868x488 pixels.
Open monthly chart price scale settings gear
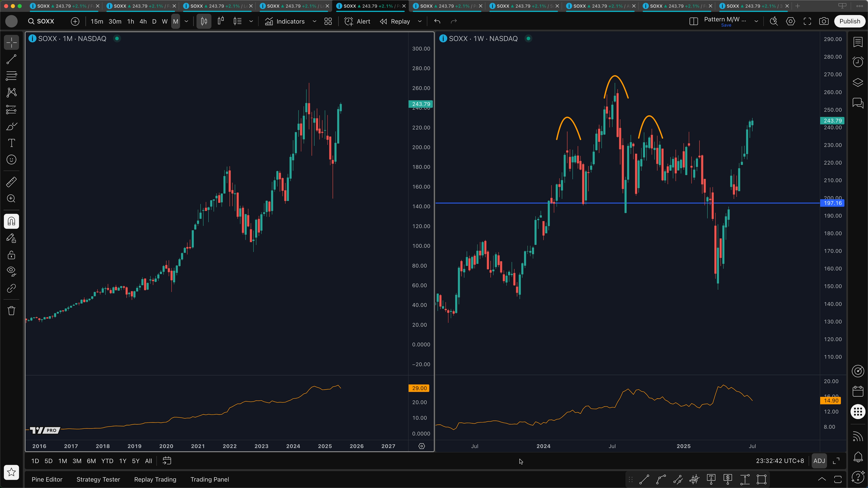click(x=422, y=446)
